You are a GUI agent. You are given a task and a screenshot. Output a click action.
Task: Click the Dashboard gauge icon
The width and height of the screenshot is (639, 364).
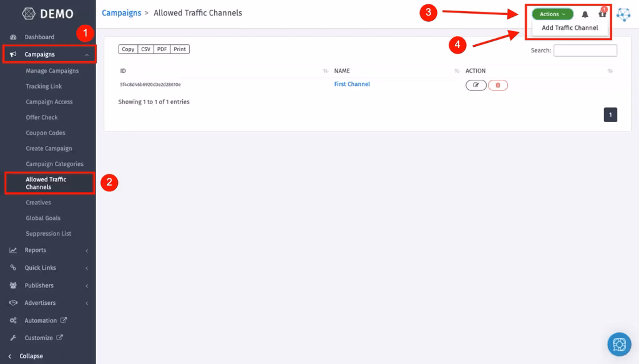coord(14,37)
